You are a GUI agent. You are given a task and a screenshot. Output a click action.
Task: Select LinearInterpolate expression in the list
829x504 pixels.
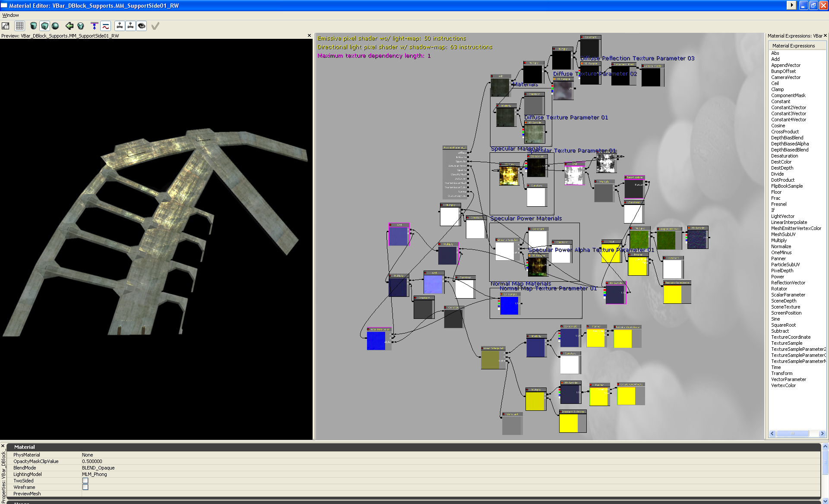point(789,222)
